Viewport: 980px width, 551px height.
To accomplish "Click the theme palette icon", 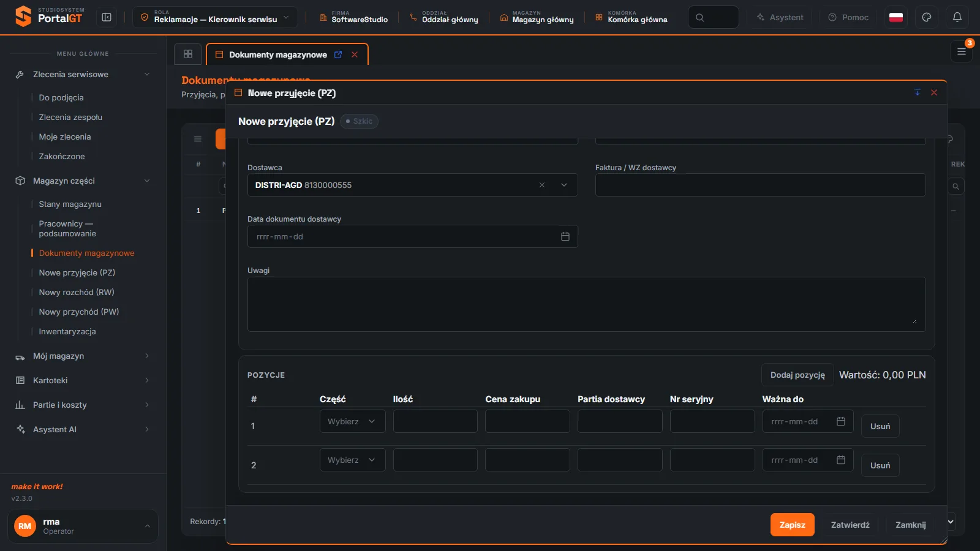I will 927,17.
